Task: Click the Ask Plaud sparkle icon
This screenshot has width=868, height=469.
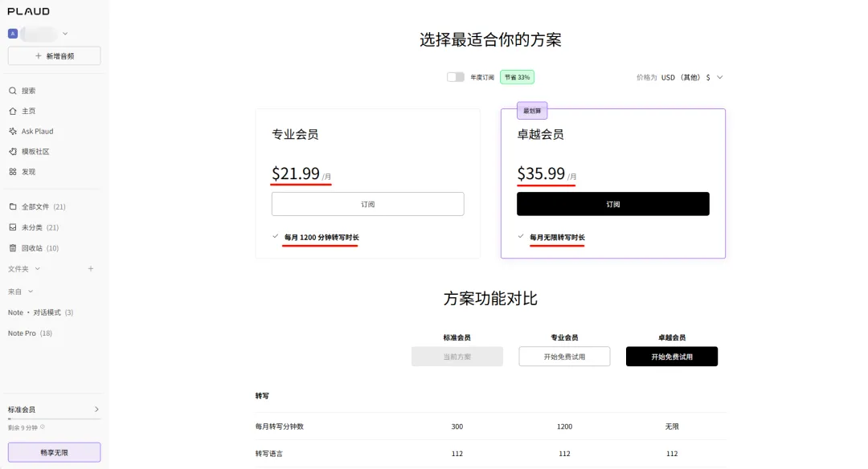Action: 13,131
